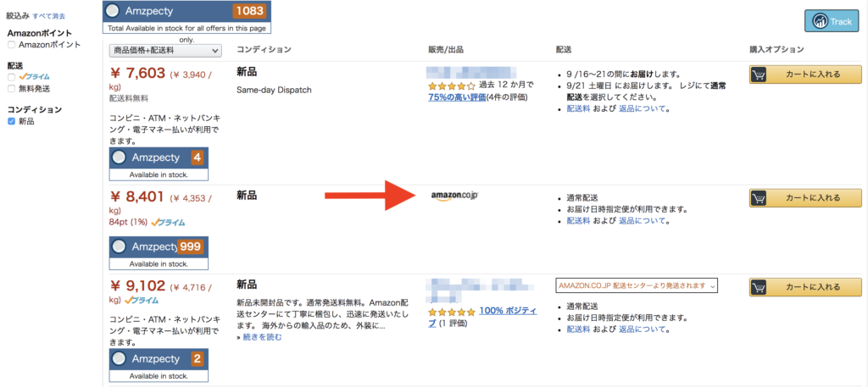Open the 100% ポジティブ feedback link

(x=482, y=317)
